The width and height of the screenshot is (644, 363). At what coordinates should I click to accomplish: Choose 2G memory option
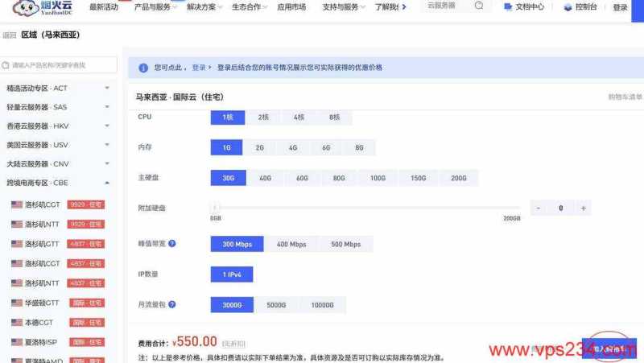(x=259, y=147)
